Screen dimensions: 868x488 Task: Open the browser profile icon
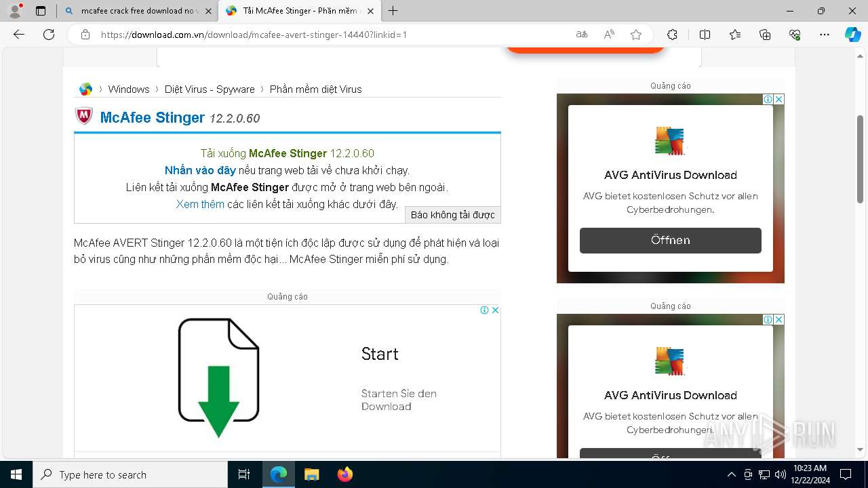(15, 11)
